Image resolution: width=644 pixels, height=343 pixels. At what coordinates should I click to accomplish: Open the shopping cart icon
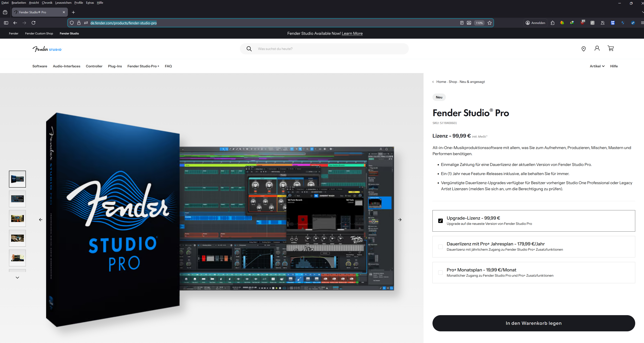[x=611, y=48]
